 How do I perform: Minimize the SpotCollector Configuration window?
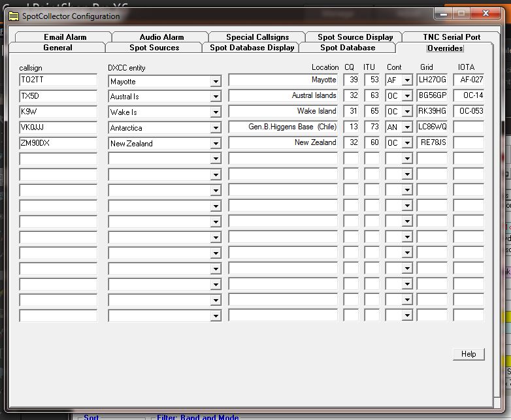pos(443,13)
